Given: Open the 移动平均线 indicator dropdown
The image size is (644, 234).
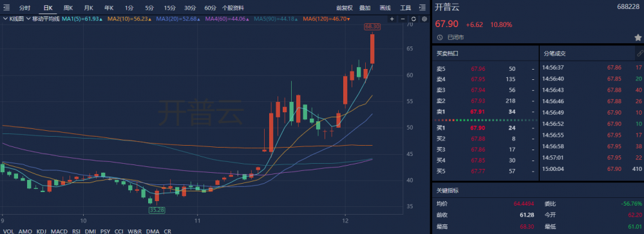Looking at the screenshot, I should [44, 19].
